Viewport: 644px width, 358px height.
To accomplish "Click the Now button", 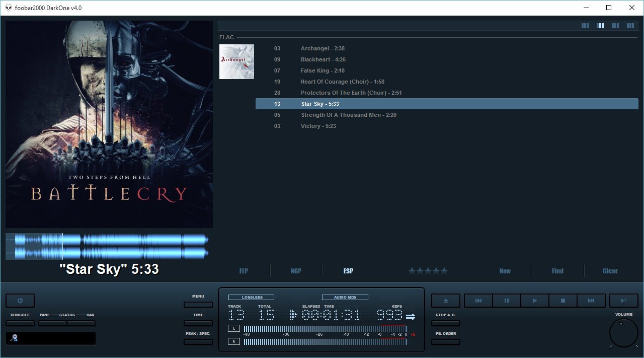I will pyautogui.click(x=505, y=271).
